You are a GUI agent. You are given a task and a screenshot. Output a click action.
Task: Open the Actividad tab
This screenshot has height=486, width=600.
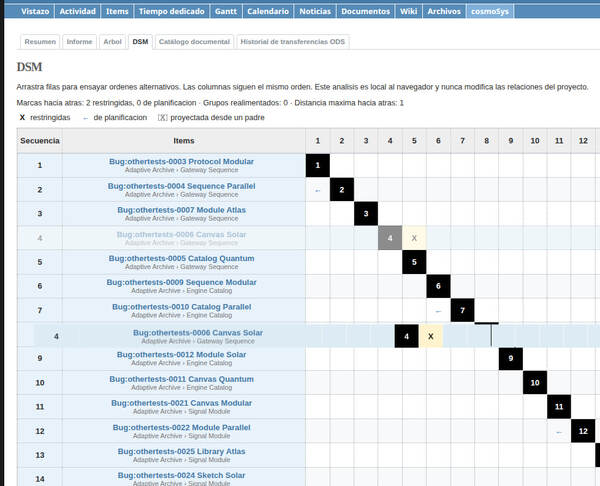click(x=78, y=11)
